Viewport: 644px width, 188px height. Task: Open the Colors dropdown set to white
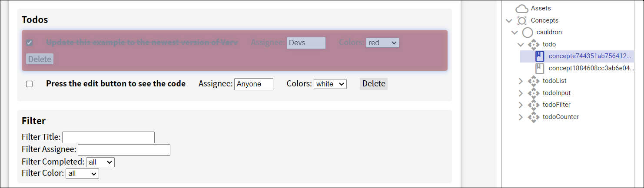(330, 84)
